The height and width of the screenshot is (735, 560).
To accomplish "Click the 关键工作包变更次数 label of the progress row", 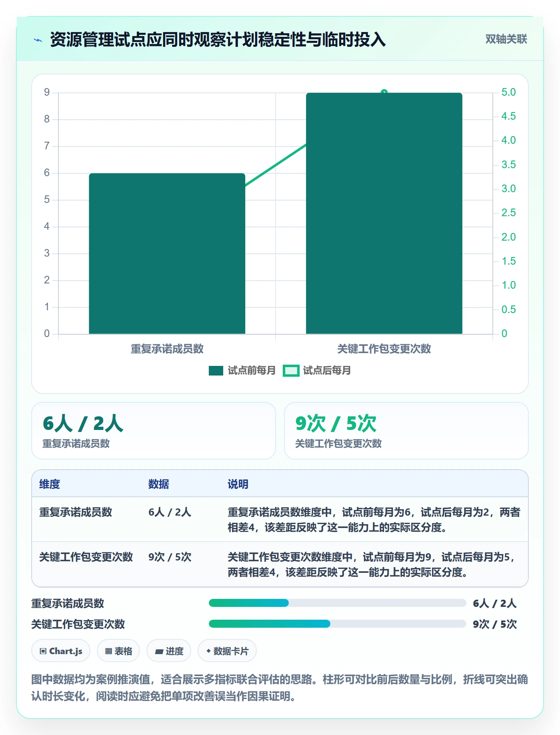I will (78, 624).
